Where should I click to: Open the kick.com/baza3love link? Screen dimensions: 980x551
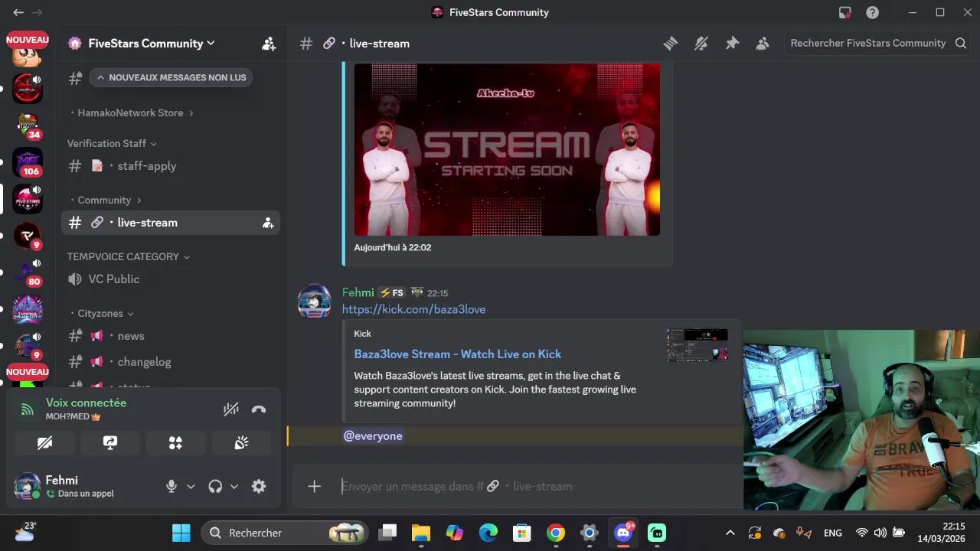[413, 309]
